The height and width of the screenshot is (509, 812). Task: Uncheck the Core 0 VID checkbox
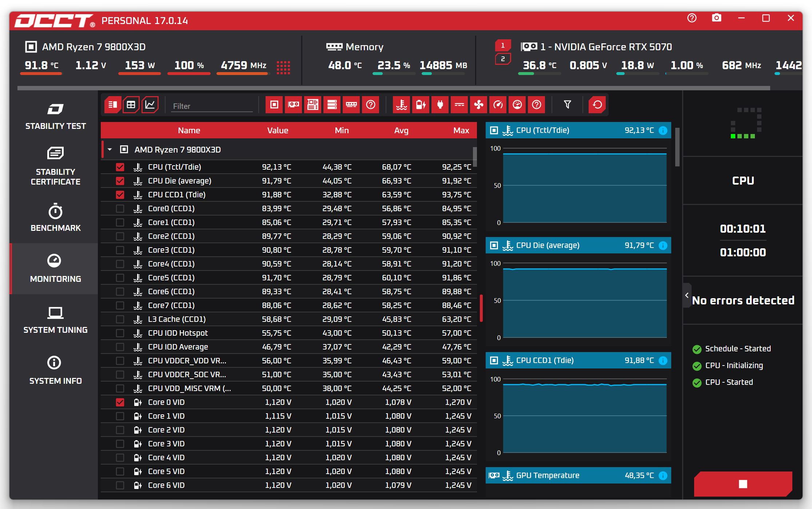120,402
